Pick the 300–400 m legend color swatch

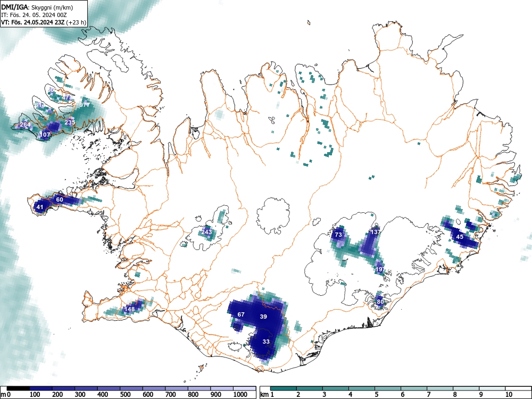click(x=86, y=388)
